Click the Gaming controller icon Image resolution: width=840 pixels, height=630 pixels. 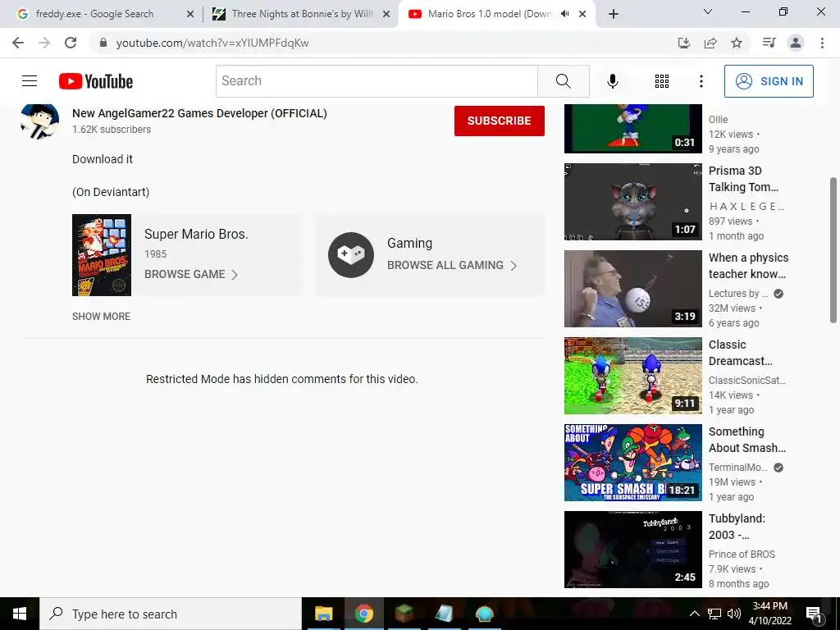[x=351, y=254]
